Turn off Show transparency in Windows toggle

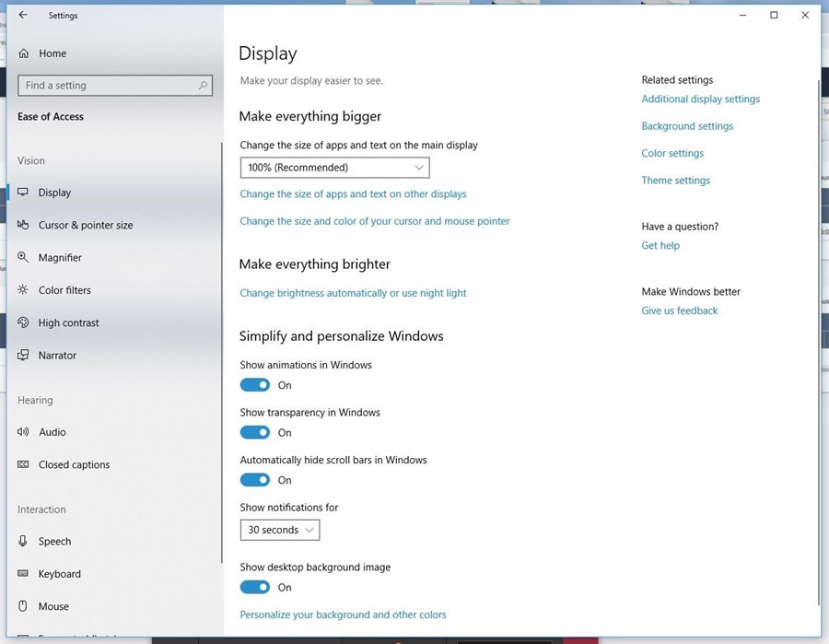click(255, 432)
